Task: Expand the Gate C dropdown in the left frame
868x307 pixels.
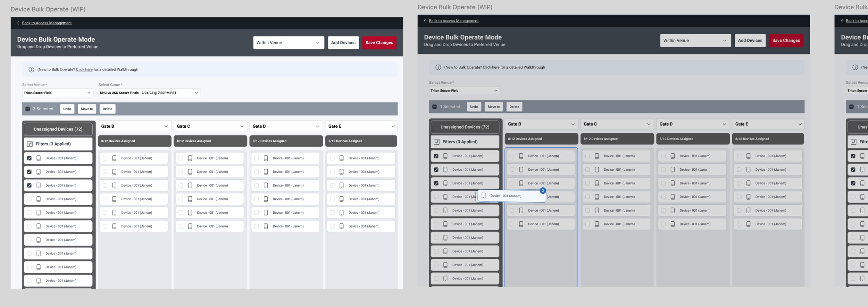Action: tap(210, 126)
